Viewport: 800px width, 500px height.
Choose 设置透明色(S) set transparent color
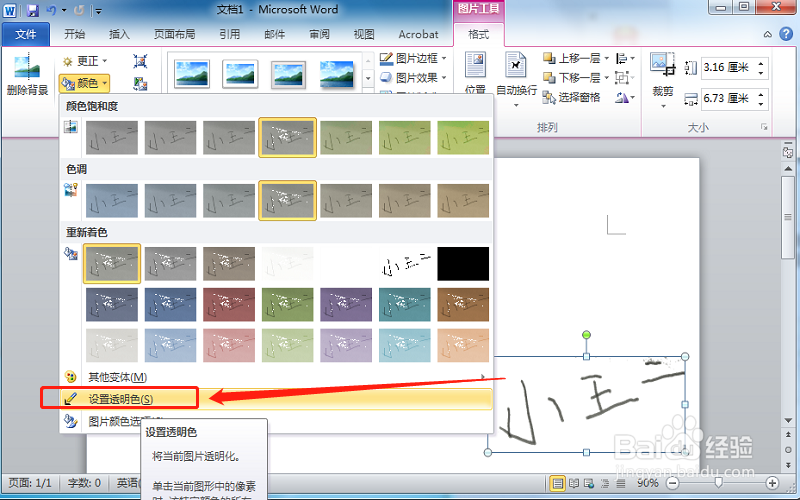(x=276, y=399)
